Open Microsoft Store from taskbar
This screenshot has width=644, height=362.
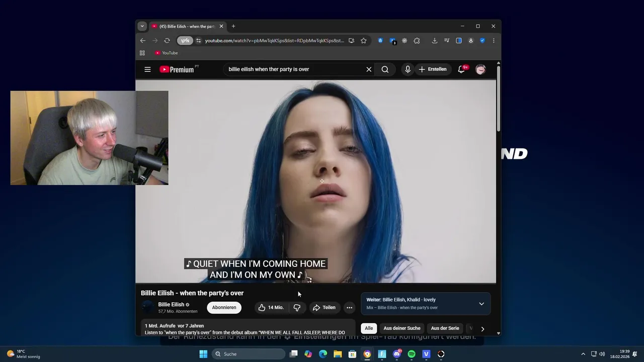coord(353,354)
